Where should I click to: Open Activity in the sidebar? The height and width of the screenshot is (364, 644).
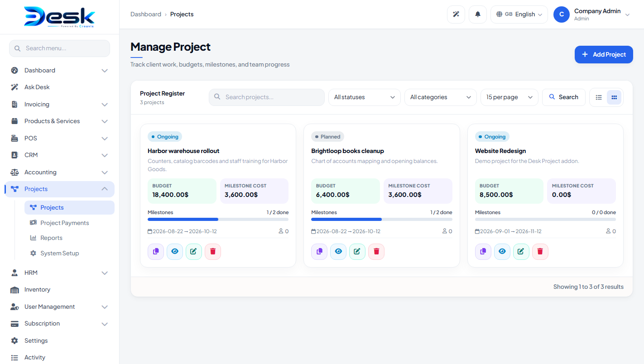[x=59, y=358]
